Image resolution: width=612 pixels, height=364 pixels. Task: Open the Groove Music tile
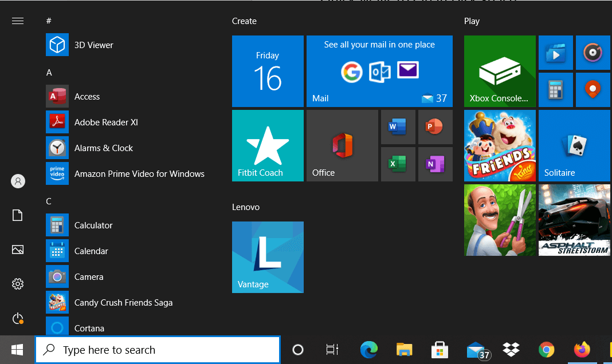(593, 53)
